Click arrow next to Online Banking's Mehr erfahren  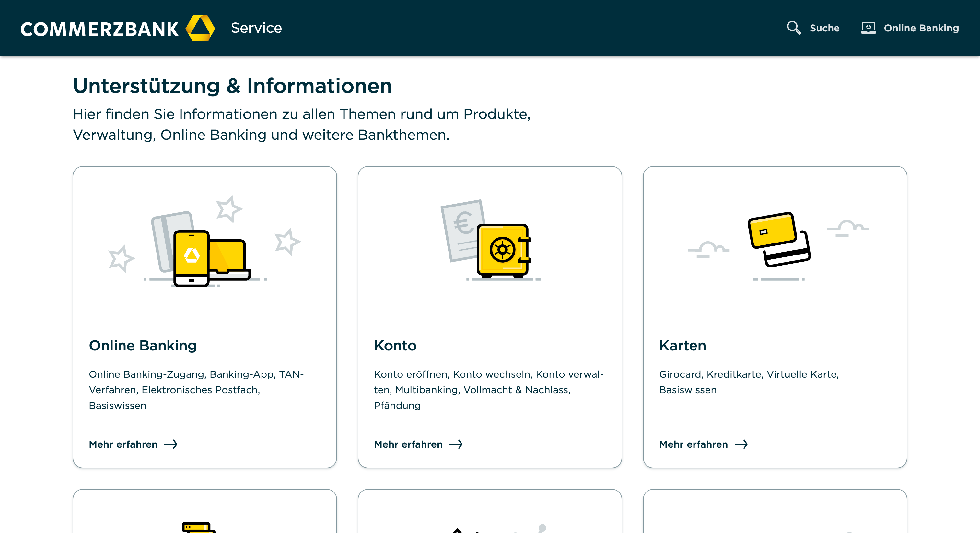click(171, 444)
